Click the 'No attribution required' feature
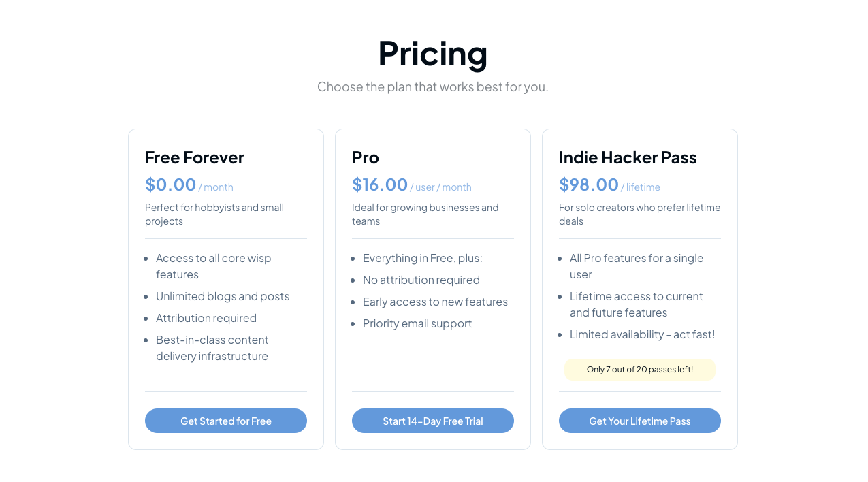The image size is (868, 482). [421, 280]
